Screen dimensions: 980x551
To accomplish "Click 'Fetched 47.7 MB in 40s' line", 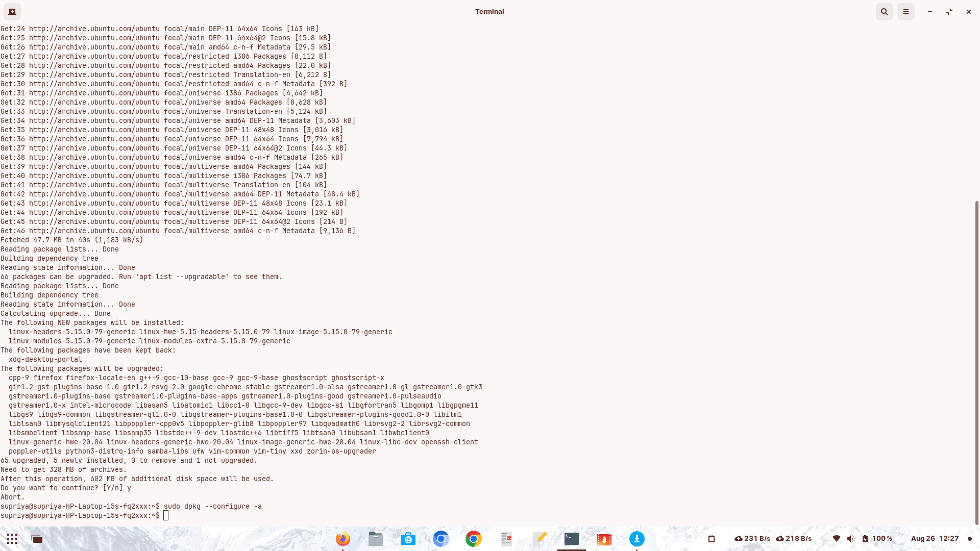I will [72, 240].
